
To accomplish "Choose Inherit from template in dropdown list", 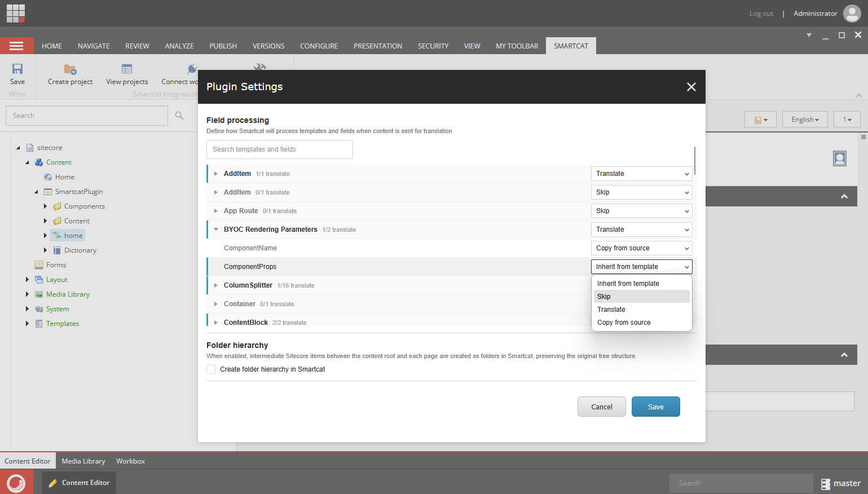I will [x=642, y=284].
